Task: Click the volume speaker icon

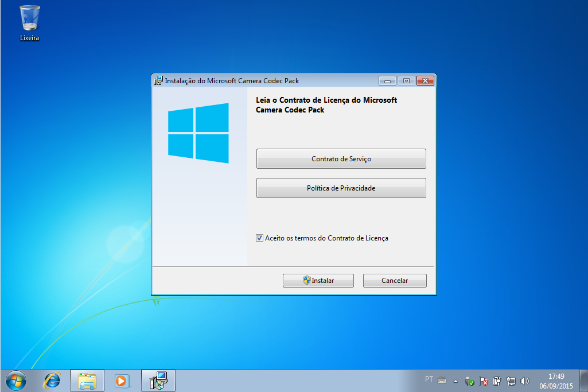Action: (x=525, y=382)
